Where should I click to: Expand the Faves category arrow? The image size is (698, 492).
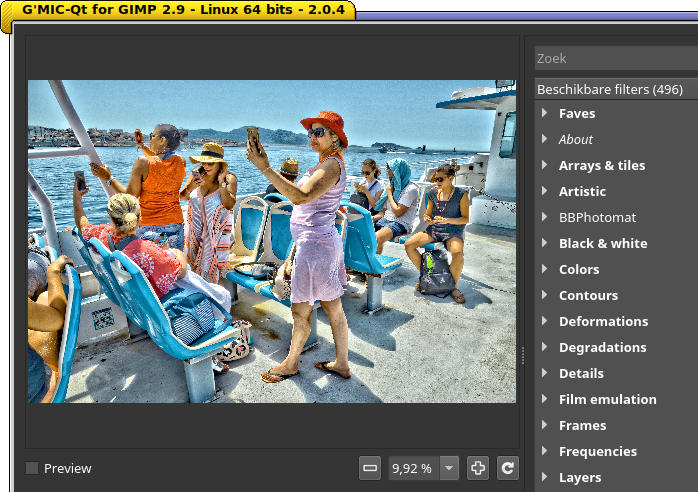pyautogui.click(x=544, y=113)
